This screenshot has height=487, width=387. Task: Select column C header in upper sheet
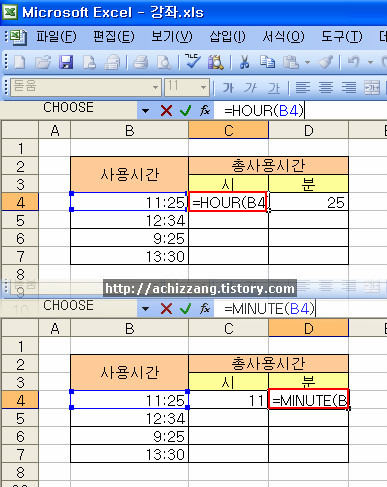coord(228,130)
